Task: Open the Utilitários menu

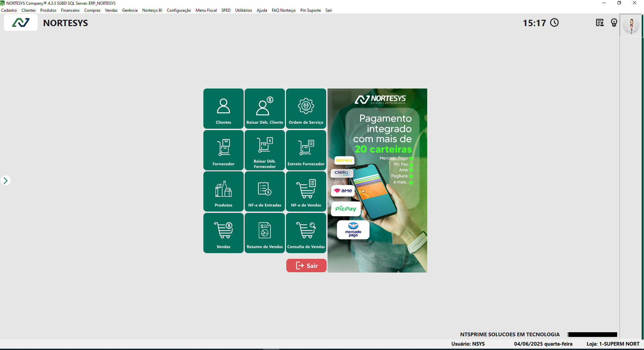Action: pos(243,10)
